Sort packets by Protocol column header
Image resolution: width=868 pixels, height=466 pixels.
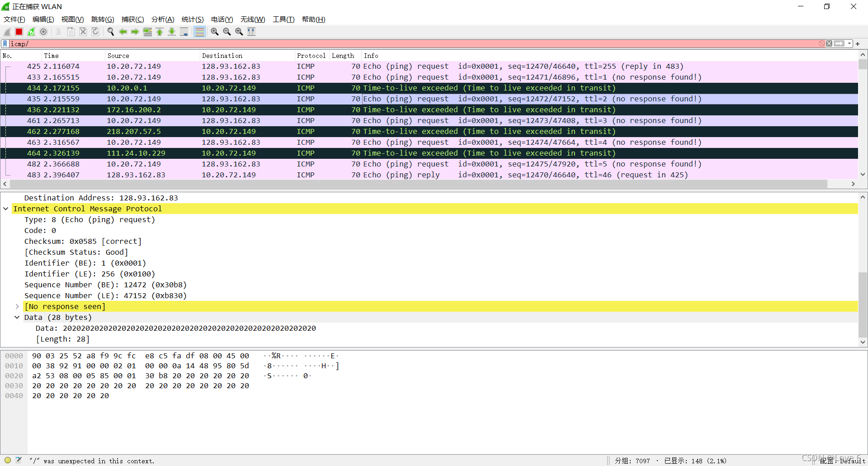(x=312, y=56)
